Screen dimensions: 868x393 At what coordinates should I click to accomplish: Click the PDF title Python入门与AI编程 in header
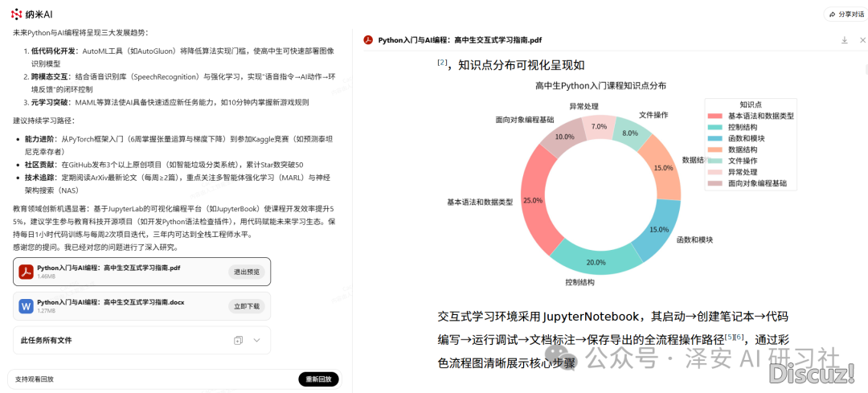pyautogui.click(x=460, y=40)
